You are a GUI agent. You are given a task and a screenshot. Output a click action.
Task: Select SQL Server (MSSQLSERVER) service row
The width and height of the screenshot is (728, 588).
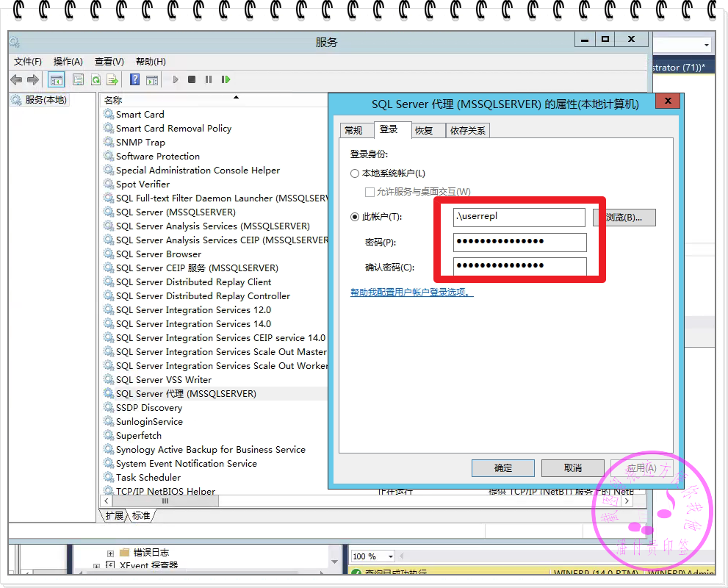pyautogui.click(x=215, y=212)
